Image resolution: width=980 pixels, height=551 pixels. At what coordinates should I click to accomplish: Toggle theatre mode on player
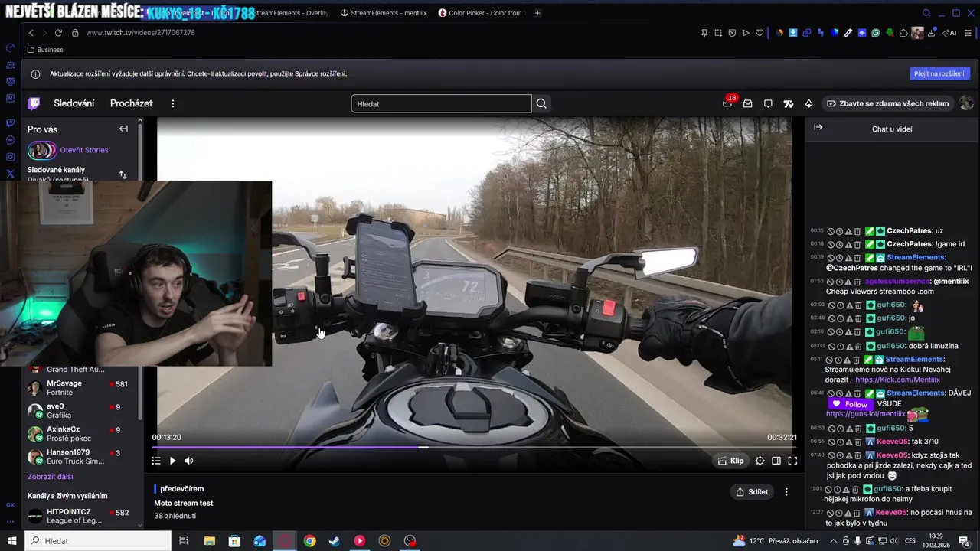pos(776,461)
